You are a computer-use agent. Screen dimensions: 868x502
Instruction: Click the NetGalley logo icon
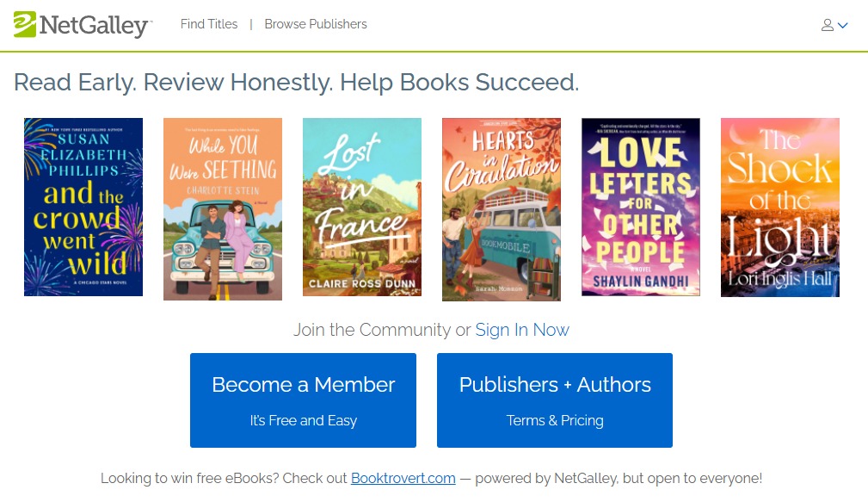point(25,24)
